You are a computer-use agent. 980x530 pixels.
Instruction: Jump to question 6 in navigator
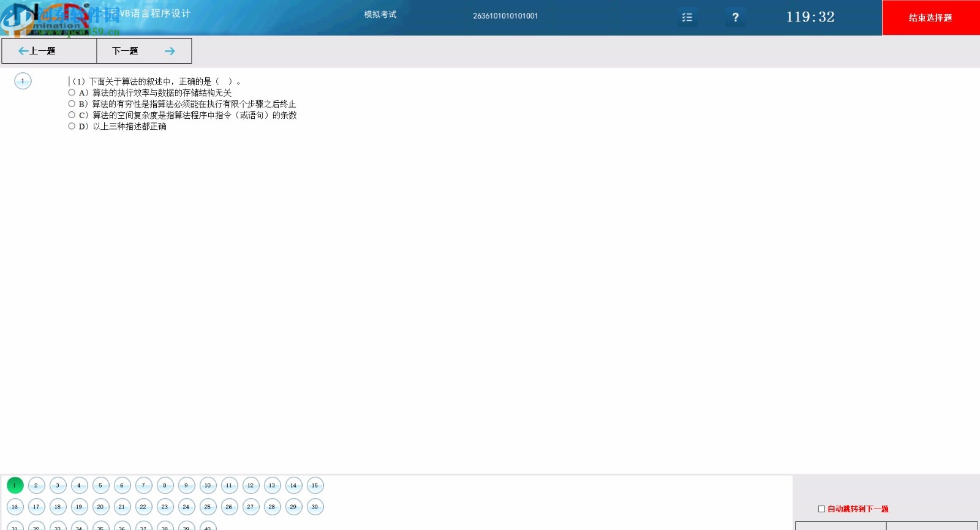(122, 485)
